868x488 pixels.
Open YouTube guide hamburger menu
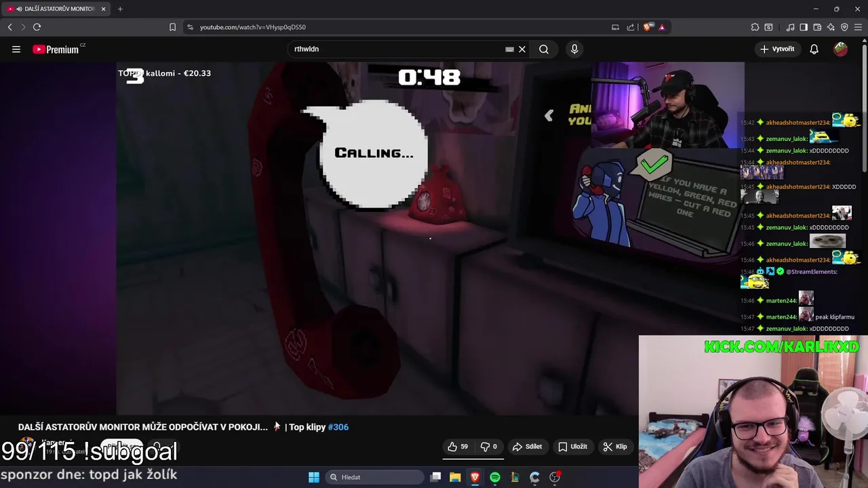[16, 49]
